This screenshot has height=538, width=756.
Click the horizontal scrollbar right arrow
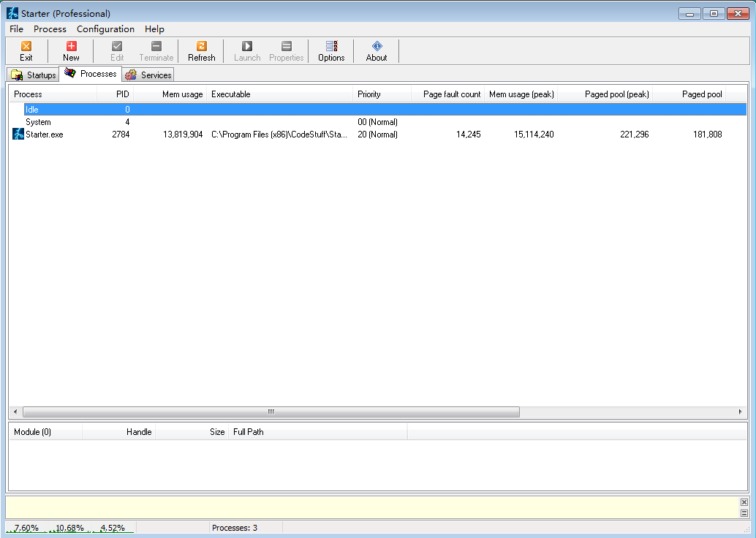[x=741, y=412]
